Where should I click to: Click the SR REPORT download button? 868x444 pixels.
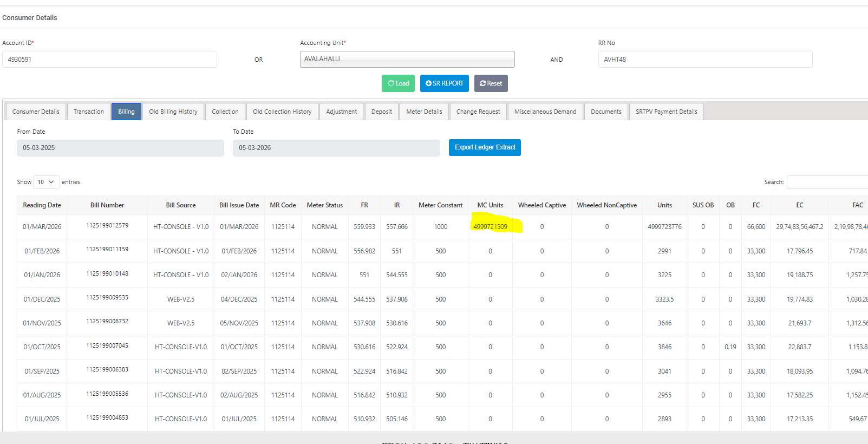[444, 83]
